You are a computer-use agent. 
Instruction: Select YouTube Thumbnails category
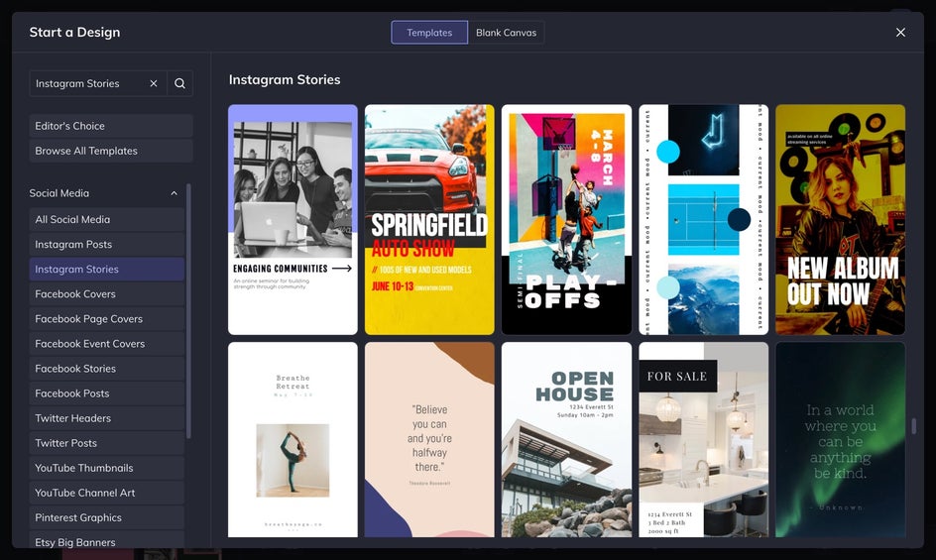(107, 468)
